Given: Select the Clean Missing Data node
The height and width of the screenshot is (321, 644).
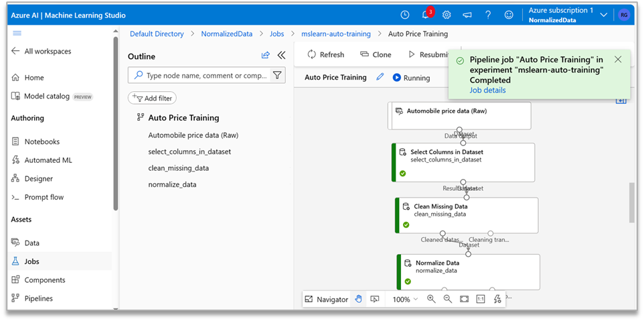Looking at the screenshot, I should click(x=466, y=215).
